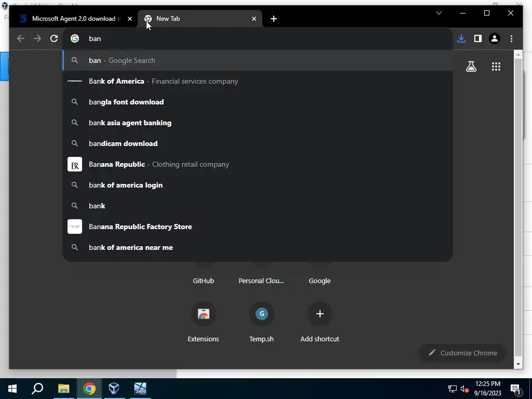This screenshot has width=532, height=399.
Task: Click the Google icon in the address bar
Action: [x=75, y=38]
